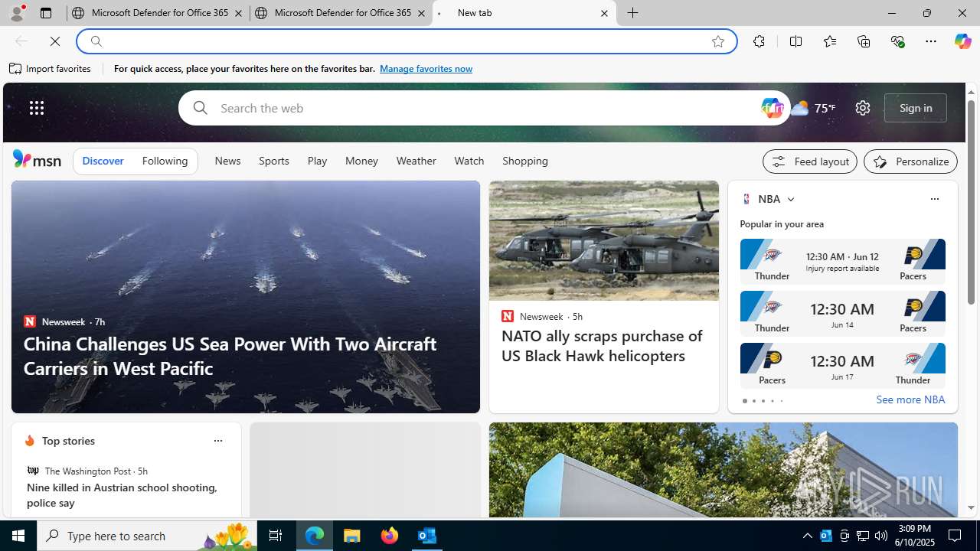Open NATO ally Black Hawk helicopters article

[602, 346]
